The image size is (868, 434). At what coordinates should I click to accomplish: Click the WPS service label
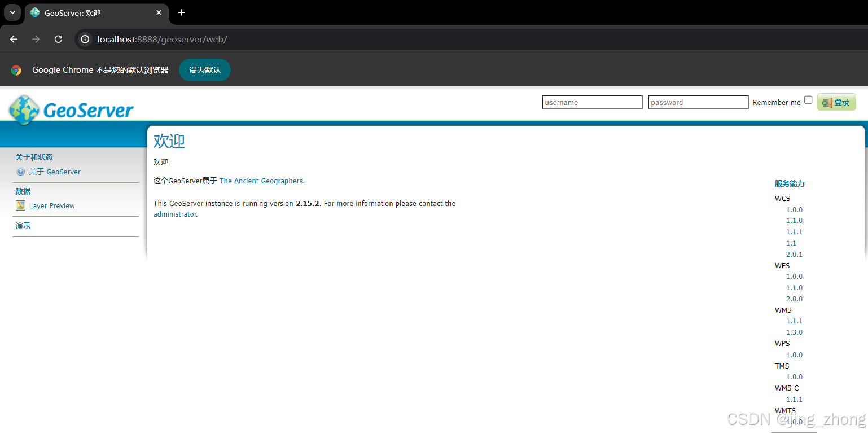782,344
